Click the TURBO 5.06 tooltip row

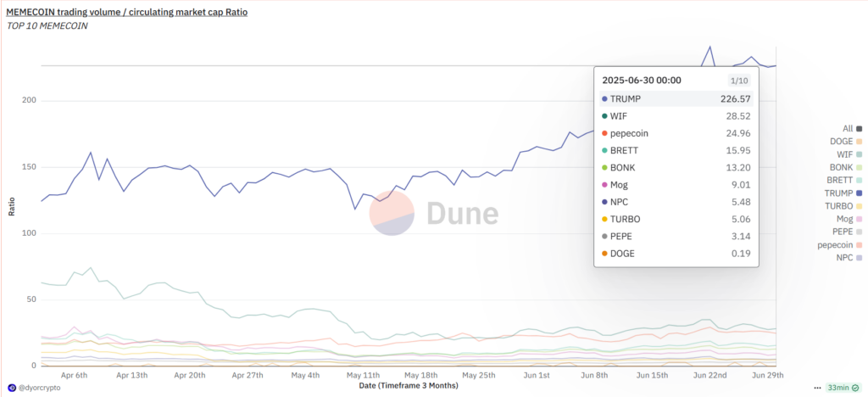pyautogui.click(x=676, y=219)
